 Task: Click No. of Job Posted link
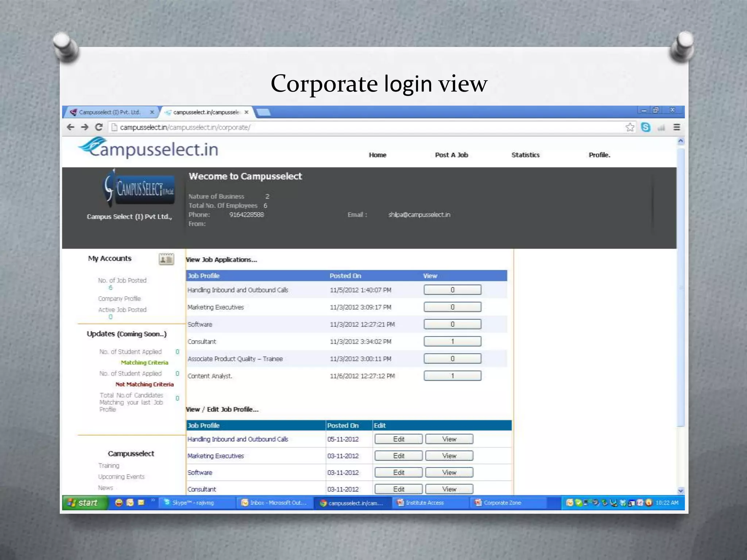coord(122,280)
